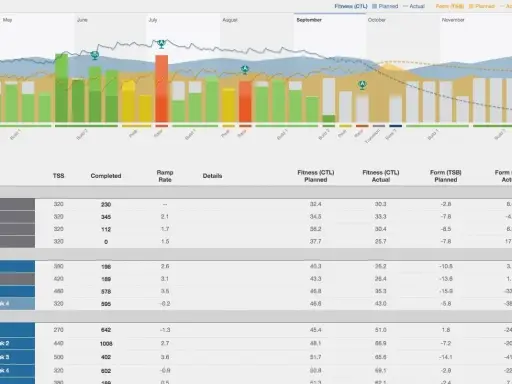Click the Details column header
Image resolution: width=512 pixels, height=384 pixels.
click(212, 176)
